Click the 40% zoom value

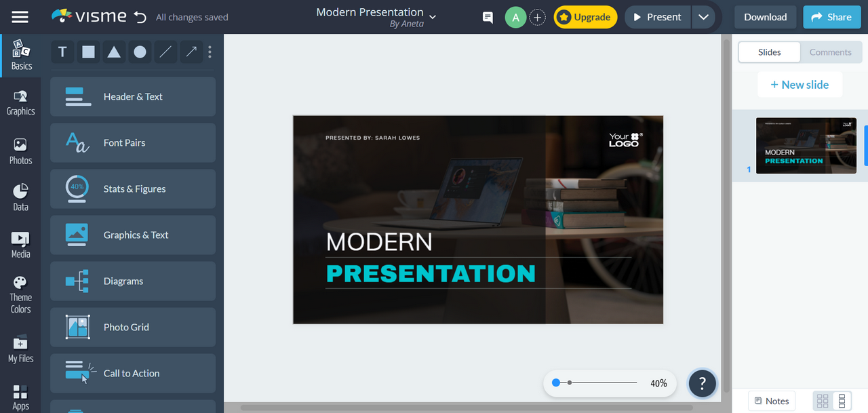tap(658, 383)
